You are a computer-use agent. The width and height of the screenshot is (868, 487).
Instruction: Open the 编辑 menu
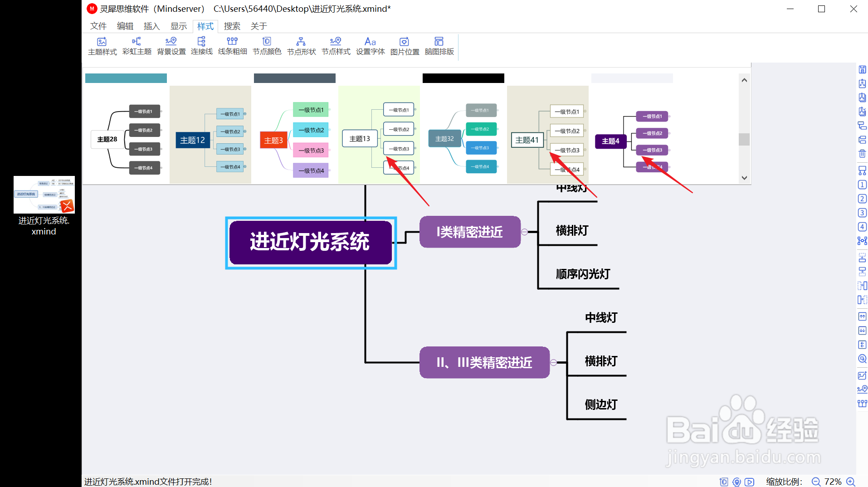click(125, 26)
